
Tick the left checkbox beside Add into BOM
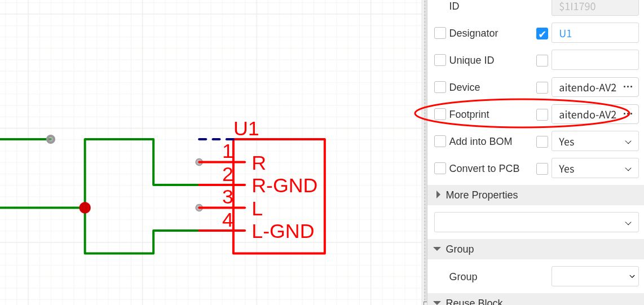[440, 141]
